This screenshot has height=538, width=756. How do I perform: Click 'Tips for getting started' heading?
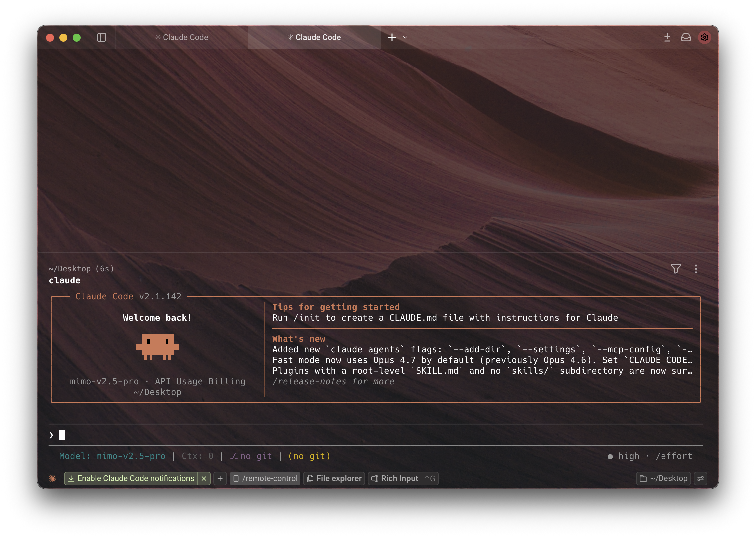click(x=336, y=307)
